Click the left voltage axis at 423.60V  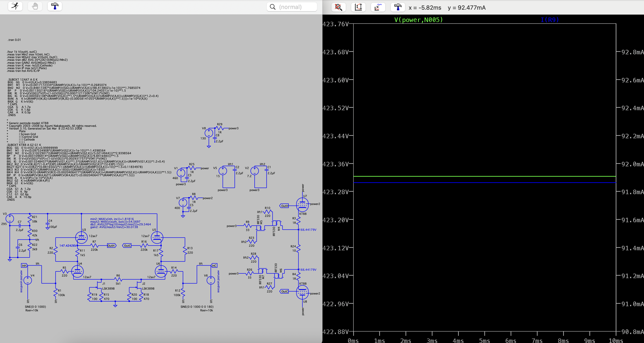point(335,80)
